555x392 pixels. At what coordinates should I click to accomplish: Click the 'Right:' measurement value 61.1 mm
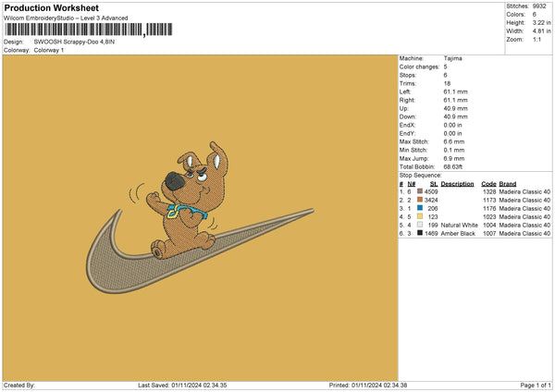click(455, 100)
